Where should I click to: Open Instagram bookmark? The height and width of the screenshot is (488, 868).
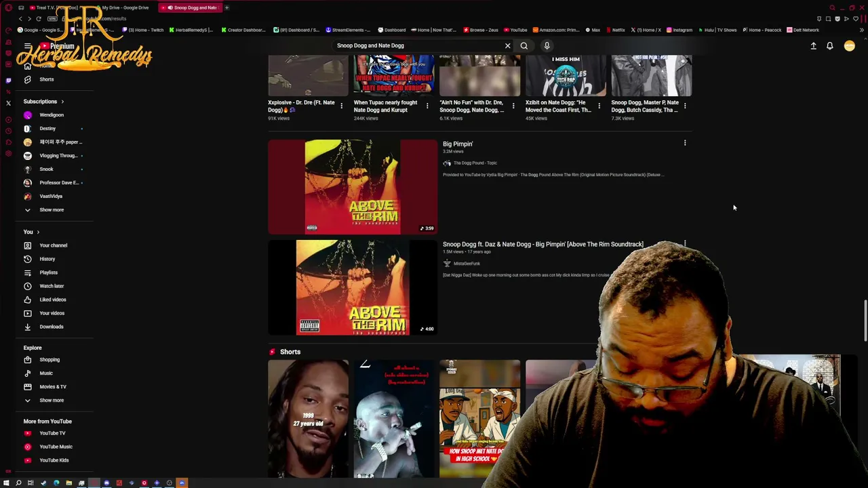(679, 30)
